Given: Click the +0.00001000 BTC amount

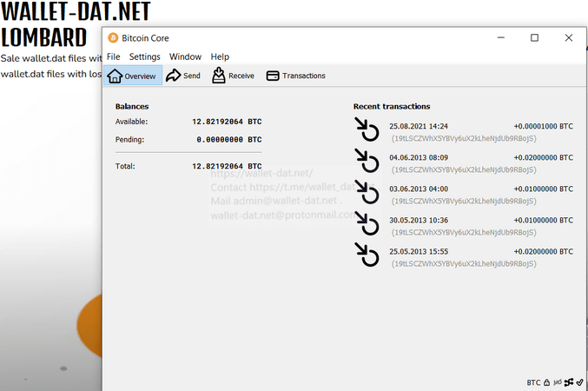Looking at the screenshot, I should coord(544,127).
